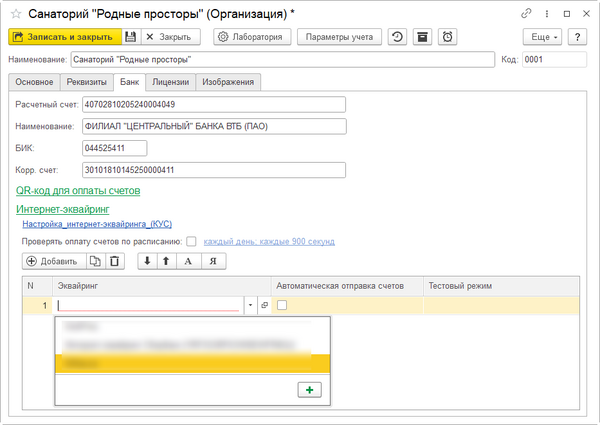This screenshot has height=425, width=600.
Task: Open schedule link каждый день; каждые 900 секунд
Action: pyautogui.click(x=269, y=242)
